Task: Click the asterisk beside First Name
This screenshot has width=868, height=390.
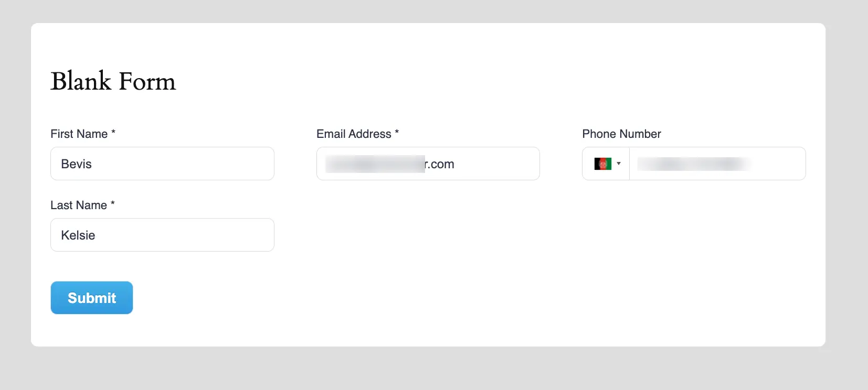Action: (x=113, y=132)
